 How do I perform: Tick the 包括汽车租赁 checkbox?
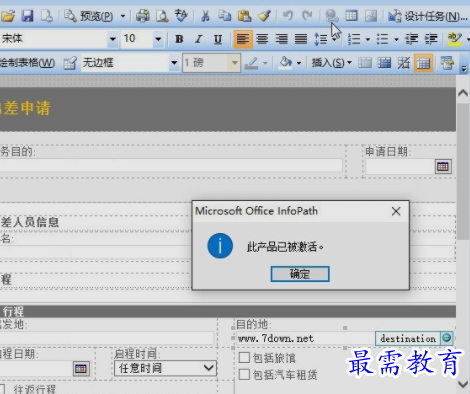click(x=244, y=374)
